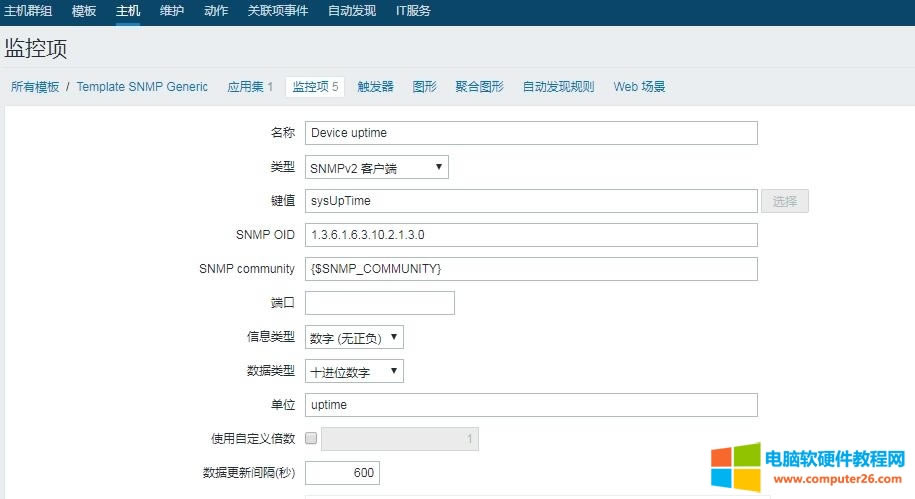Open the 主机群组 menu

[x=28, y=11]
